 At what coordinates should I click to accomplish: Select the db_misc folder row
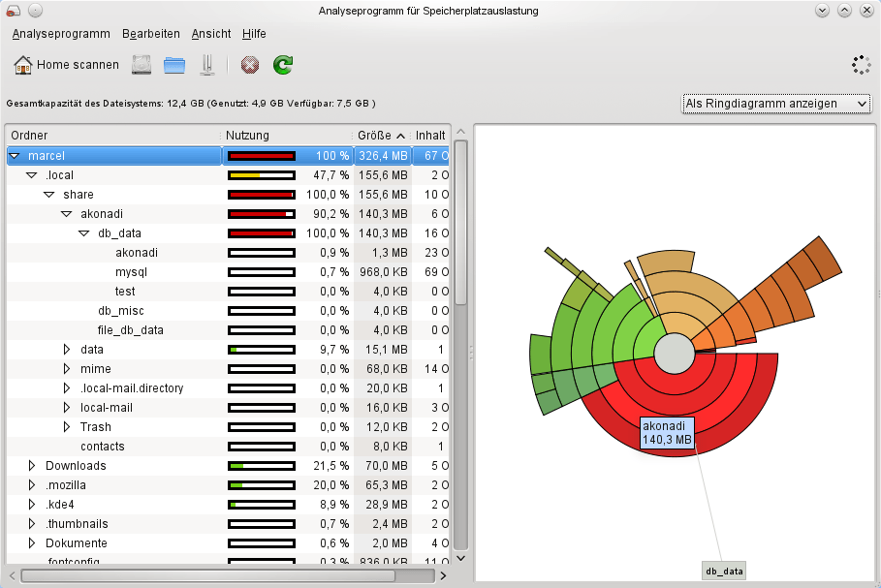coord(228,311)
